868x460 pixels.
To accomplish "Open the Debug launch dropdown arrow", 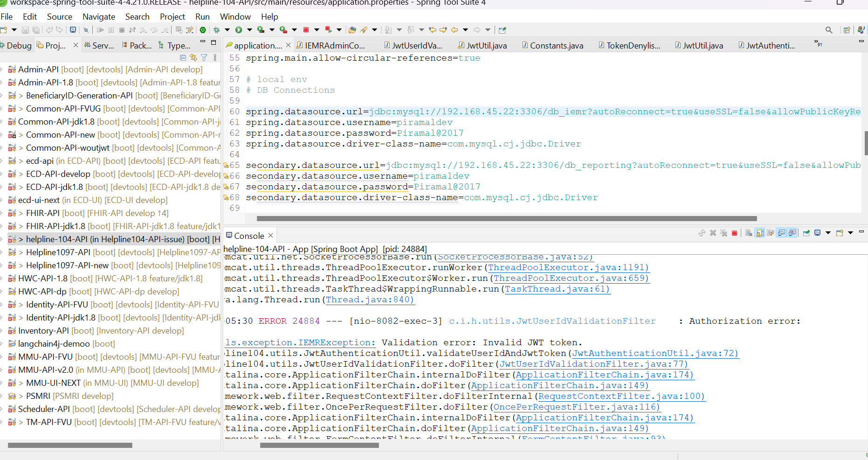I will click(x=227, y=30).
